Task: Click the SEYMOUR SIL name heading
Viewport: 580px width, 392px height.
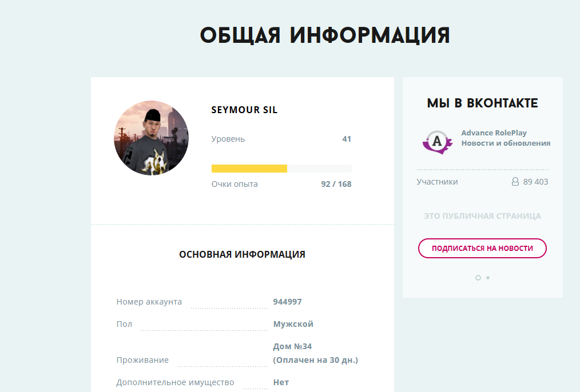Action: (244, 110)
